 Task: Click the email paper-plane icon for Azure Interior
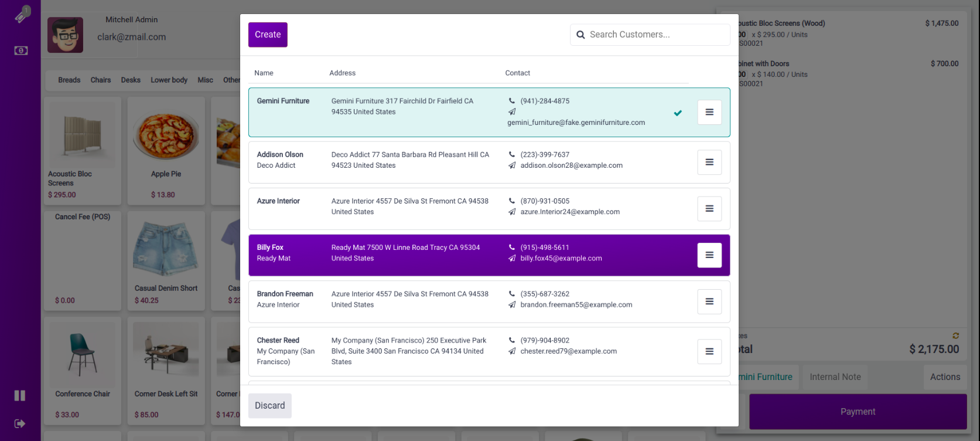512,212
